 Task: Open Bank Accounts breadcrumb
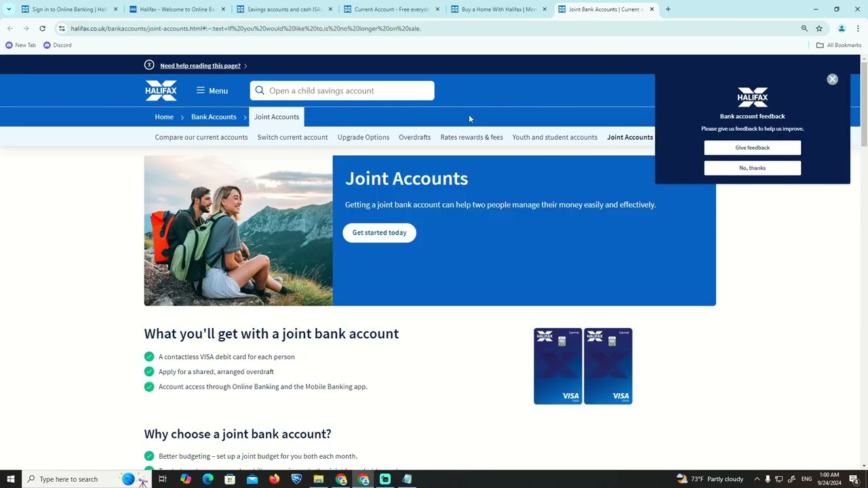(x=214, y=117)
